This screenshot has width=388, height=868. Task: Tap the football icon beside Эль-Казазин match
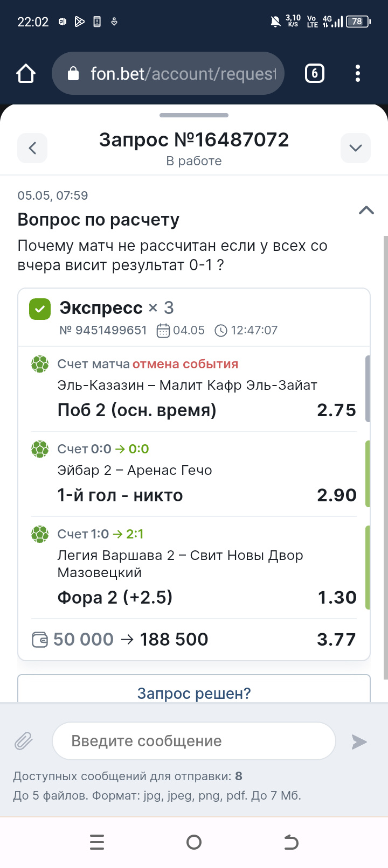click(x=40, y=365)
